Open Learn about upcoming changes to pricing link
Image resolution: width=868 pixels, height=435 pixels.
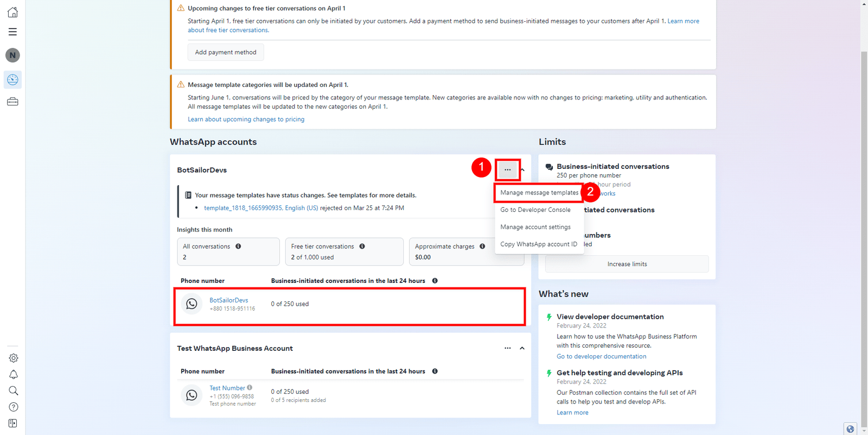pyautogui.click(x=246, y=119)
